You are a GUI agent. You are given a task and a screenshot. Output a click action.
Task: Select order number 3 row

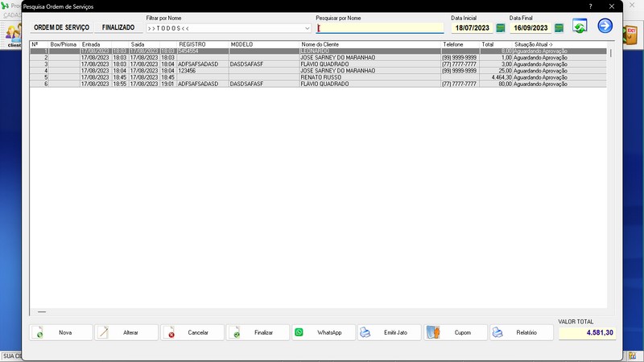click(x=318, y=64)
